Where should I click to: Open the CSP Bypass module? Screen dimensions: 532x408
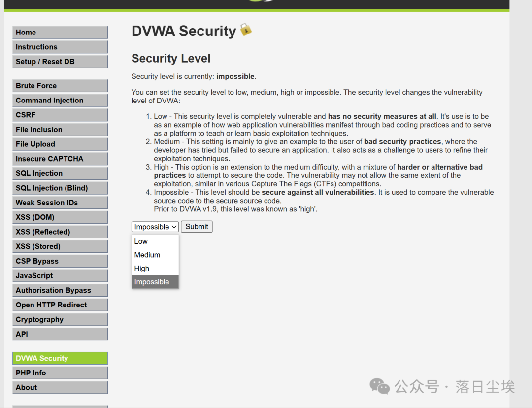[x=60, y=261]
